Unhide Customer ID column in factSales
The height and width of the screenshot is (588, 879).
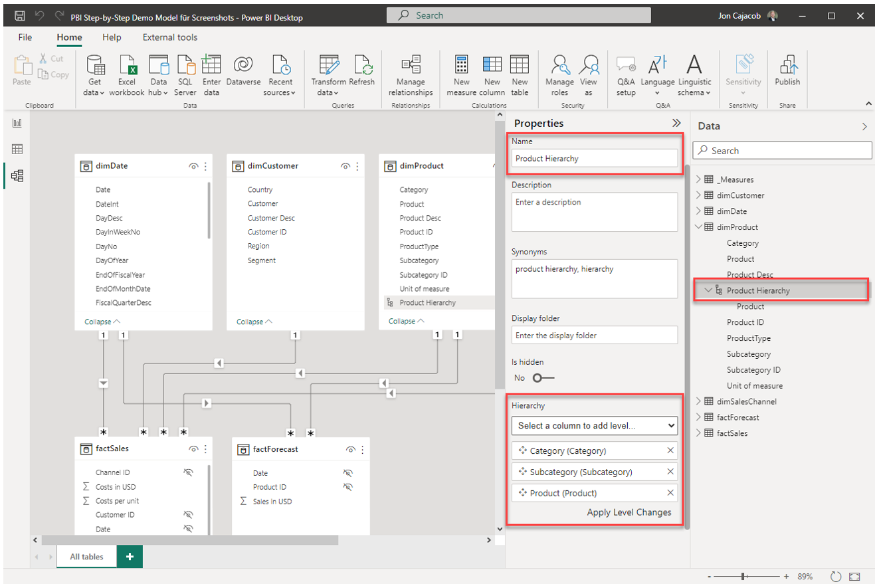pos(189,515)
